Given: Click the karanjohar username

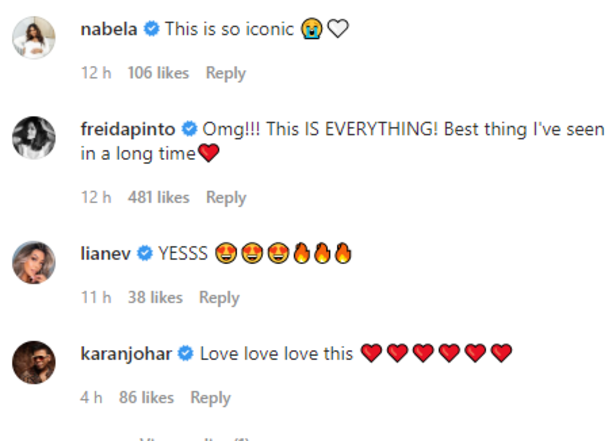Looking at the screenshot, I should tap(125, 353).
